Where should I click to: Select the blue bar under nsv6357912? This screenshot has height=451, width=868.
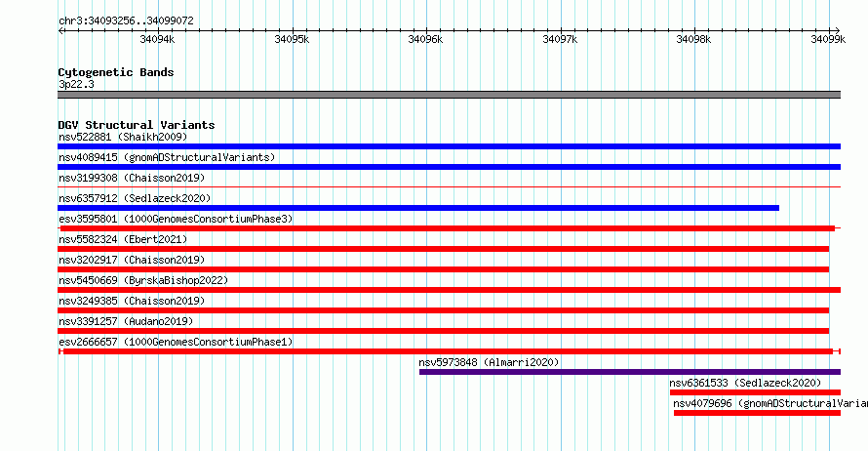point(418,208)
